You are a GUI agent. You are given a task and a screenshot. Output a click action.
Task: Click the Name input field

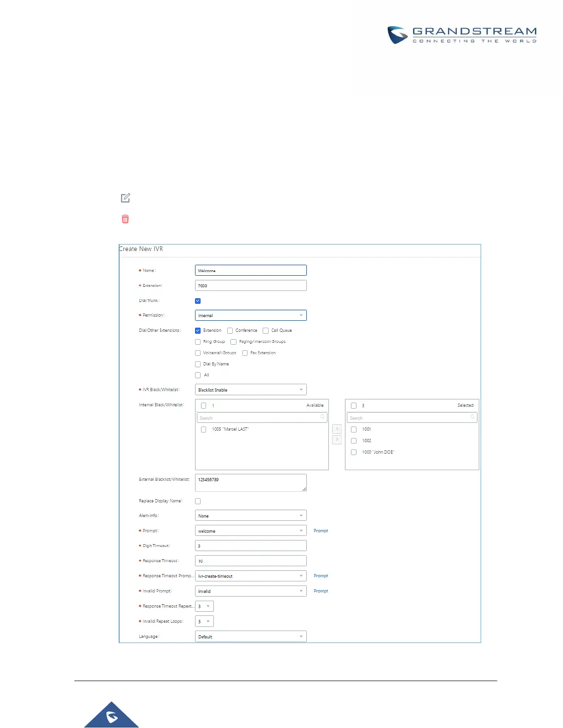[251, 270]
